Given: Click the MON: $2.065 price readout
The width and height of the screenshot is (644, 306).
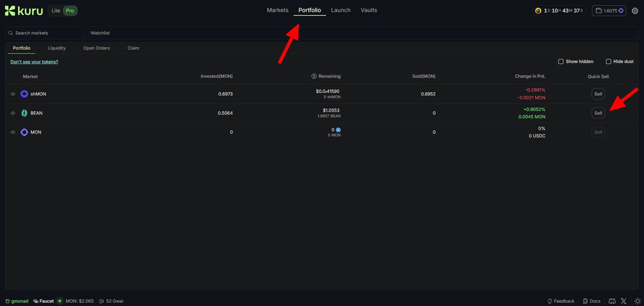Looking at the screenshot, I should point(79,301).
